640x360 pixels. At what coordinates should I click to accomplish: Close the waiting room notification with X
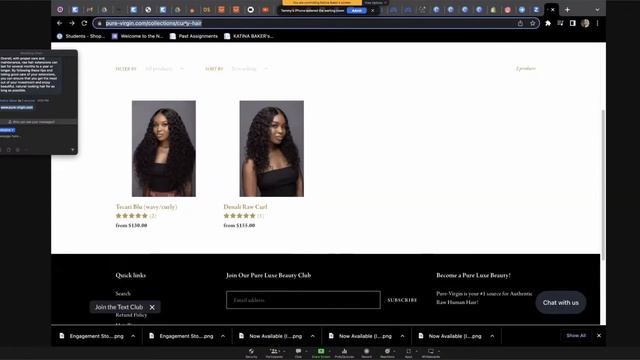point(373,11)
